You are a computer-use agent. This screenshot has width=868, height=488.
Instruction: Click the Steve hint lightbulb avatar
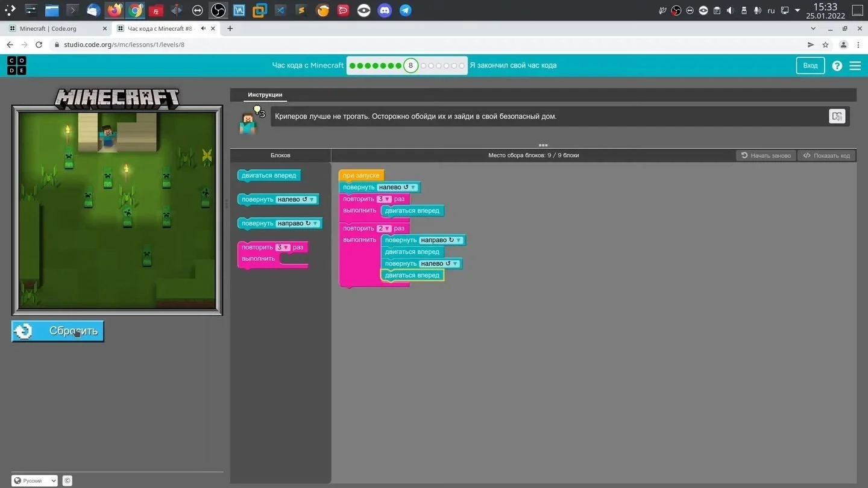point(250,119)
